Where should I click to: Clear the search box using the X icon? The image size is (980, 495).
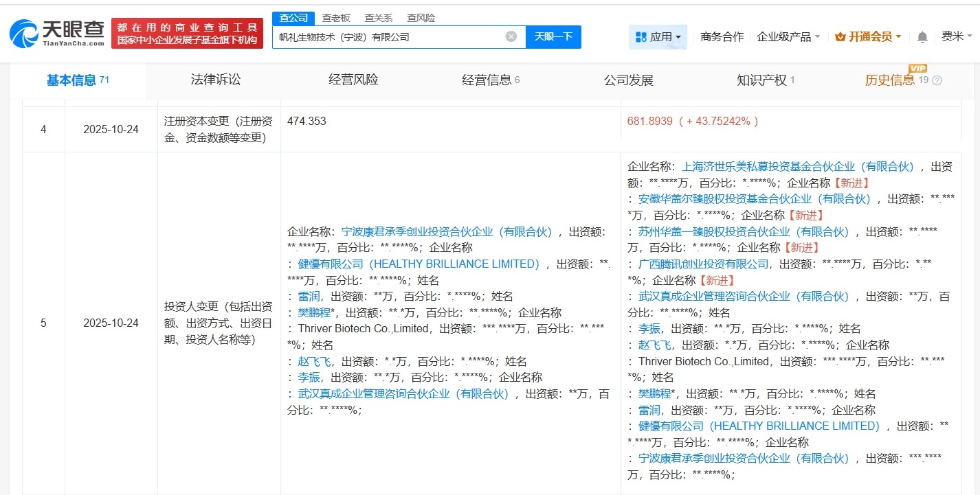pos(510,37)
